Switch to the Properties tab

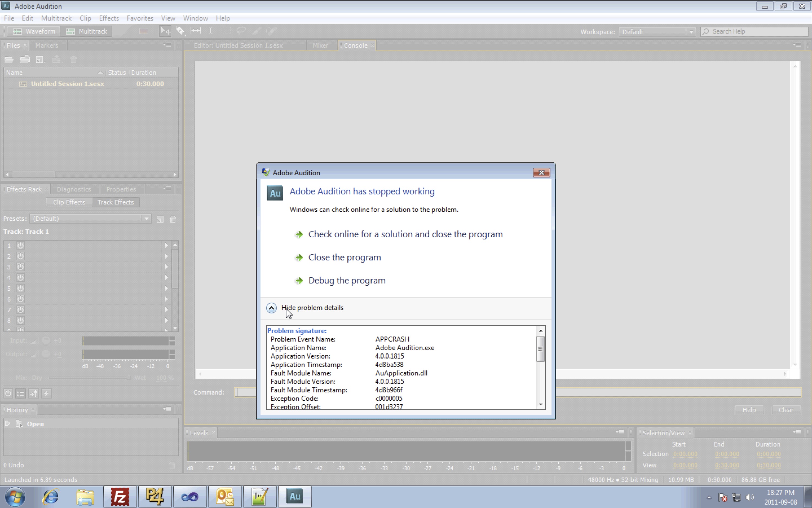tap(121, 189)
